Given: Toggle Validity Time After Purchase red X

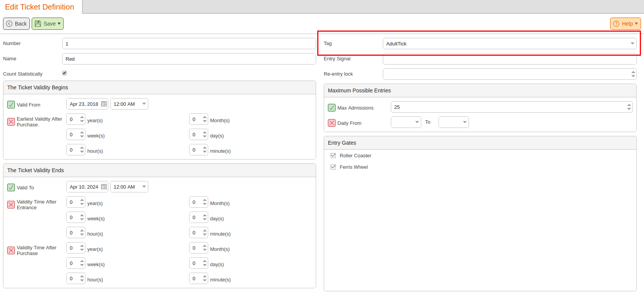Looking at the screenshot, I should click(x=11, y=250).
